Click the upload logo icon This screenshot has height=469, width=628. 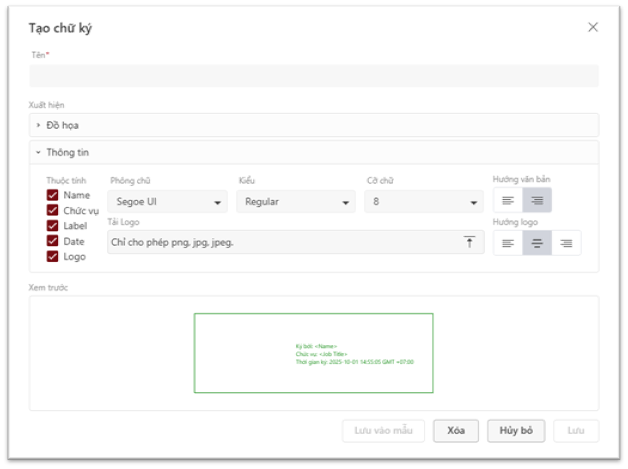468,242
